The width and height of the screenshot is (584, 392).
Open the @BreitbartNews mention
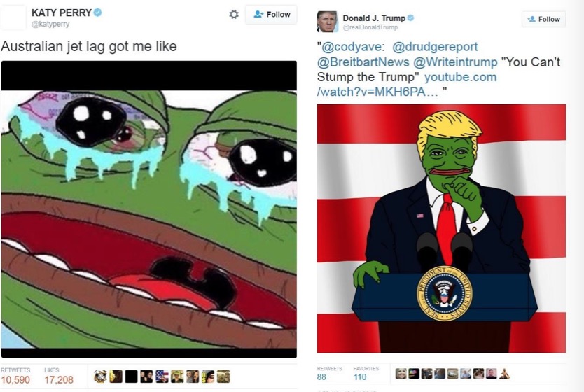(x=363, y=62)
